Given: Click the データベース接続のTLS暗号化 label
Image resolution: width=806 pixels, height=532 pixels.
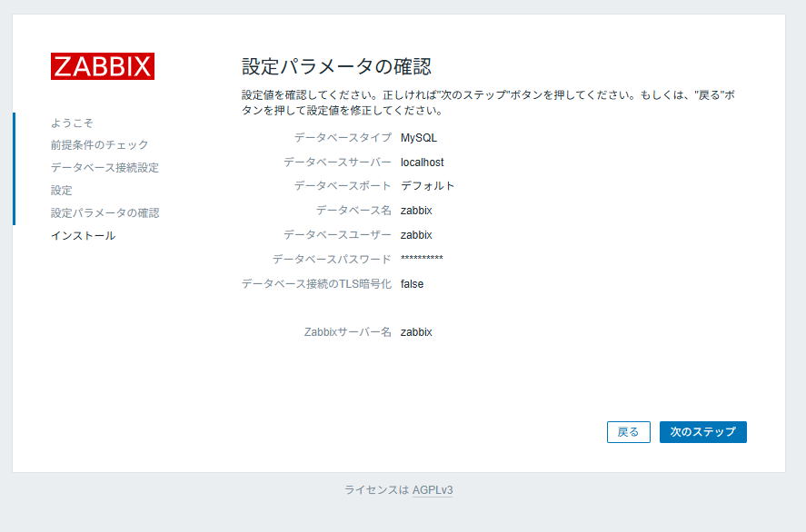Looking at the screenshot, I should pyautogui.click(x=316, y=284).
